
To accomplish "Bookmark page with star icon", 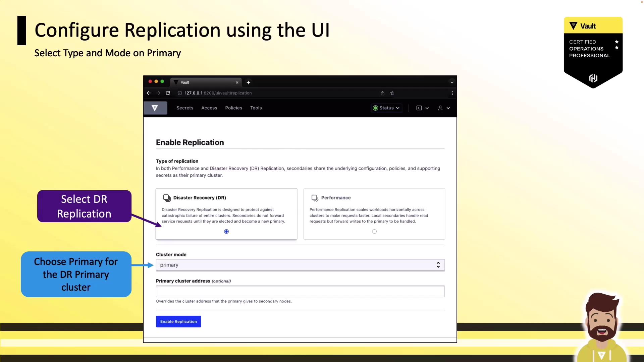I will pyautogui.click(x=392, y=93).
